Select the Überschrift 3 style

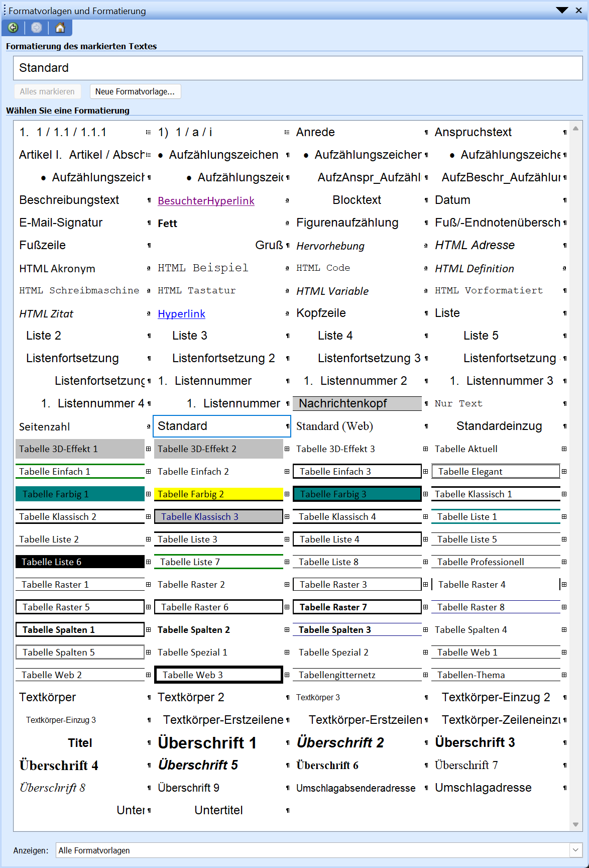click(x=475, y=742)
